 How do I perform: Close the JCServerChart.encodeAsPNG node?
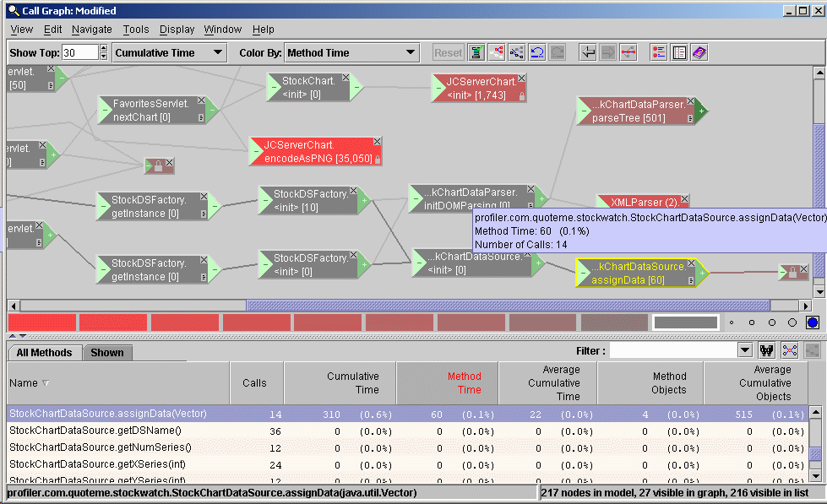378,142
